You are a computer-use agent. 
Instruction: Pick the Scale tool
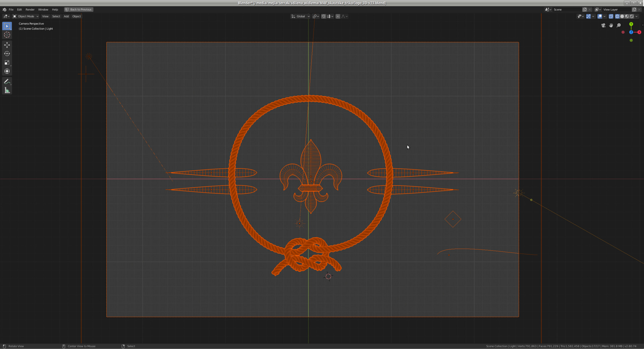tap(7, 63)
